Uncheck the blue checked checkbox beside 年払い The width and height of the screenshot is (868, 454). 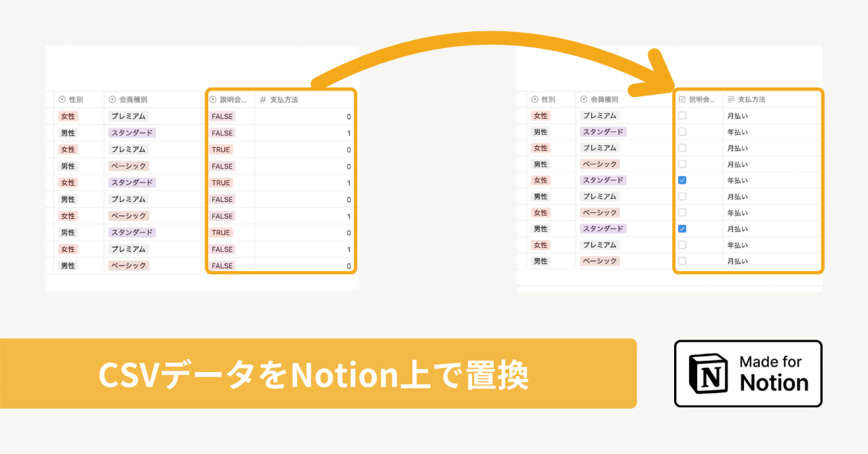pos(681,180)
